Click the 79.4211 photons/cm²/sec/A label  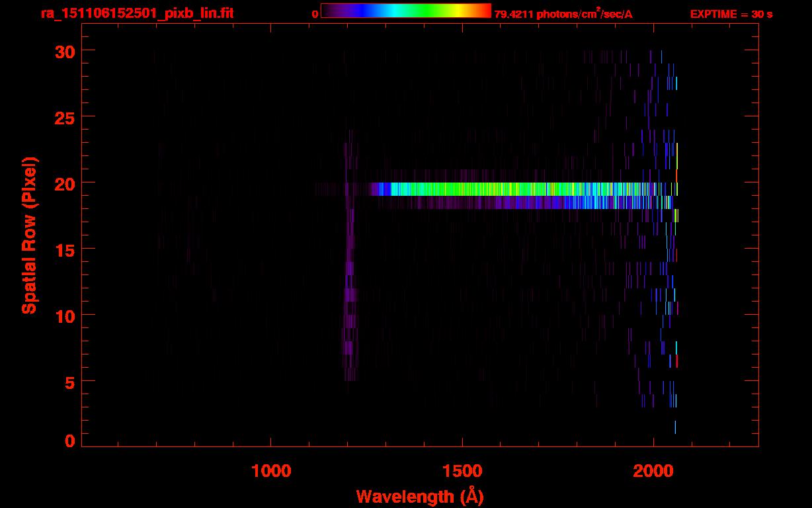563,14
